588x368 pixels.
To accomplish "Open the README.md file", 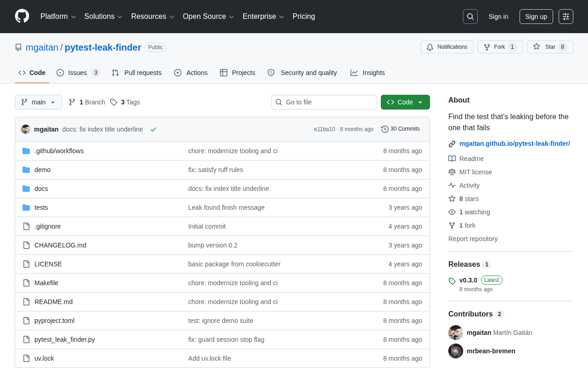I will 53,302.
